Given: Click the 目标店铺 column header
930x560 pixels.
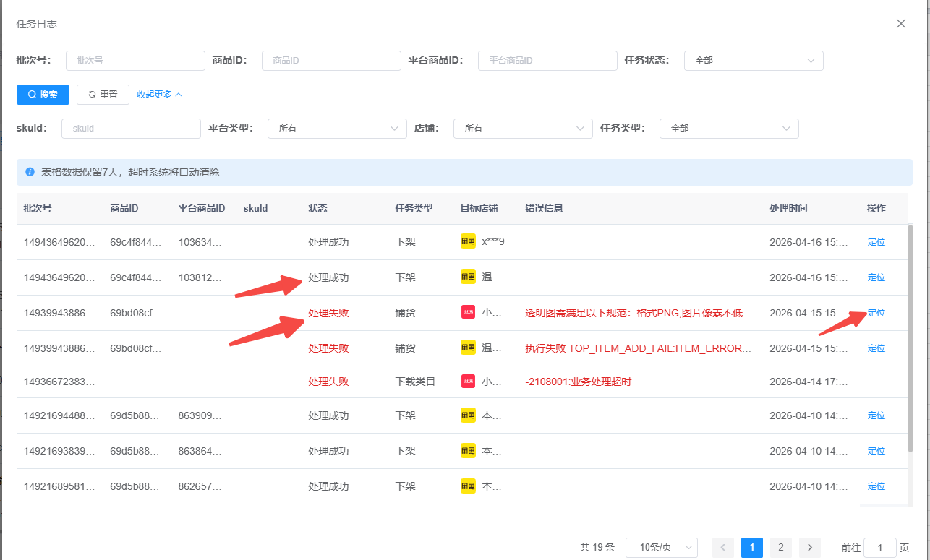Looking at the screenshot, I should (479, 208).
